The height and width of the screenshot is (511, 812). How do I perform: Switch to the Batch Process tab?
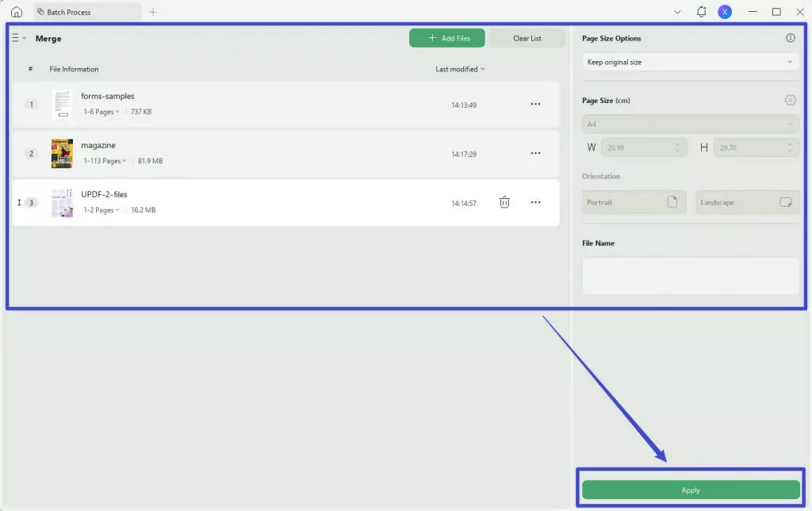(x=87, y=12)
